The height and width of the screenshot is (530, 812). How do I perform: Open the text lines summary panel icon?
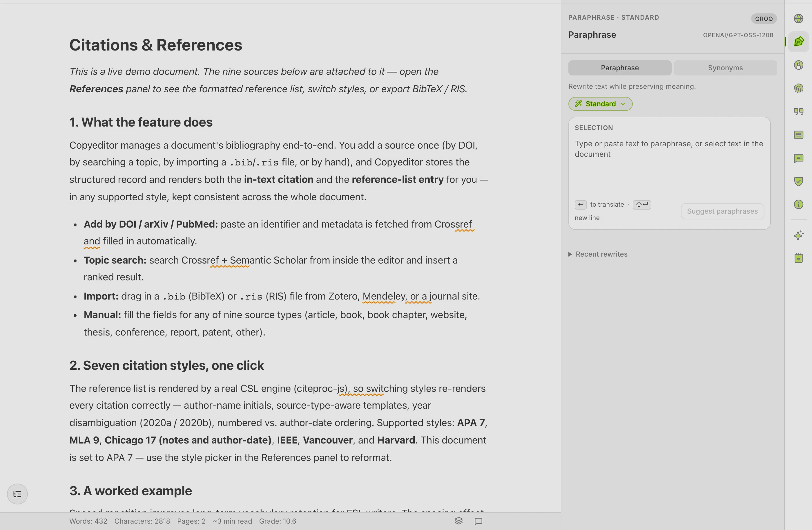(798, 135)
